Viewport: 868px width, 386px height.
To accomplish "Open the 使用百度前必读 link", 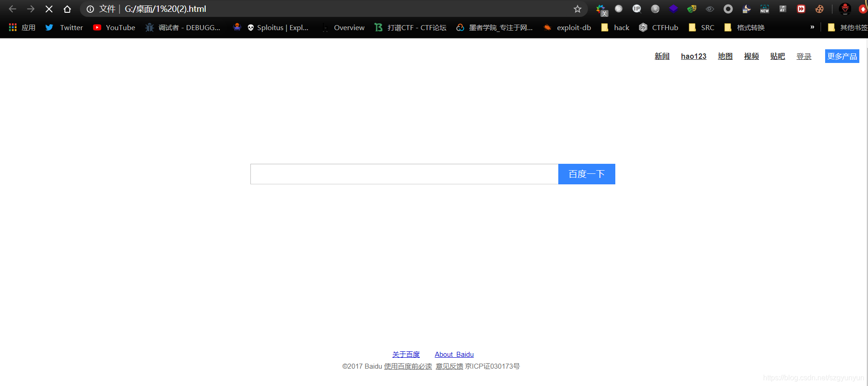I will pos(408,366).
